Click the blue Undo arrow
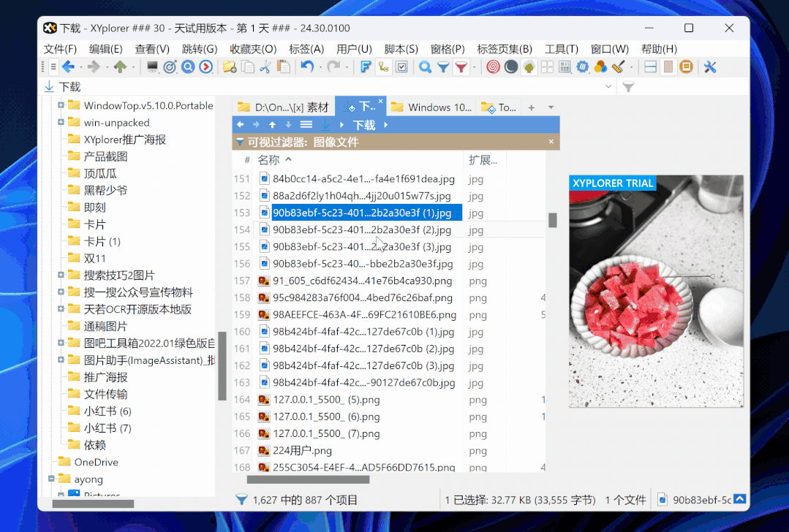The image size is (789, 532). pos(307,67)
